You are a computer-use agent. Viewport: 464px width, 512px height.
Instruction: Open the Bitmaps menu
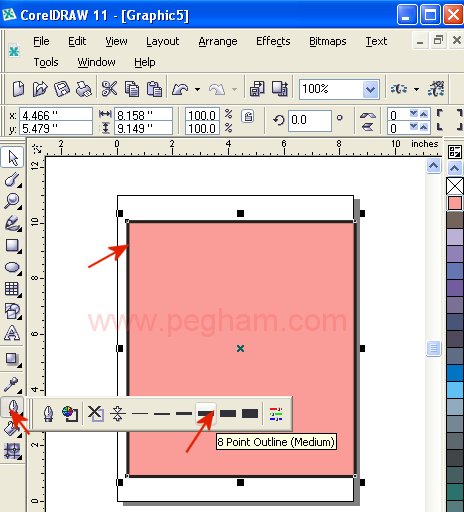point(328,41)
